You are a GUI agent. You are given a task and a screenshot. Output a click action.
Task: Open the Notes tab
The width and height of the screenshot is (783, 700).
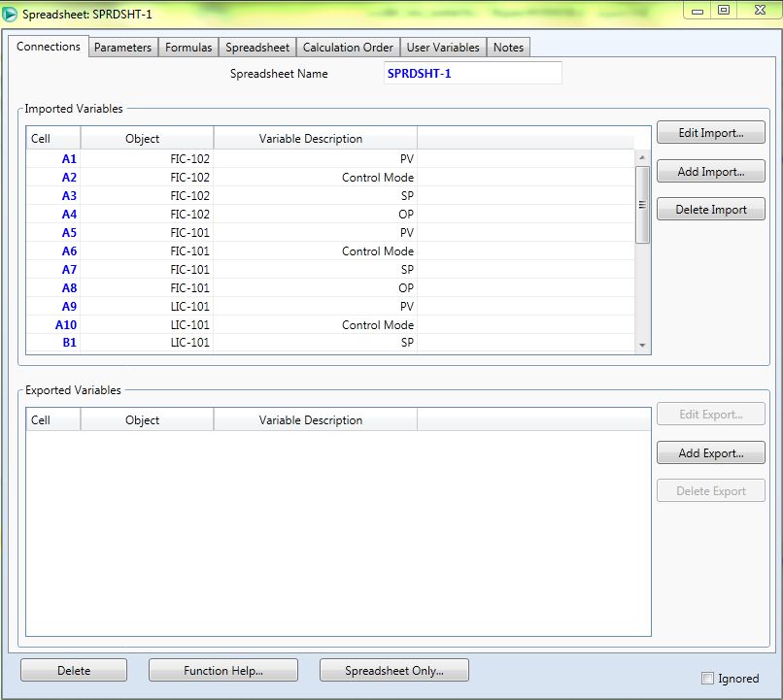click(508, 48)
